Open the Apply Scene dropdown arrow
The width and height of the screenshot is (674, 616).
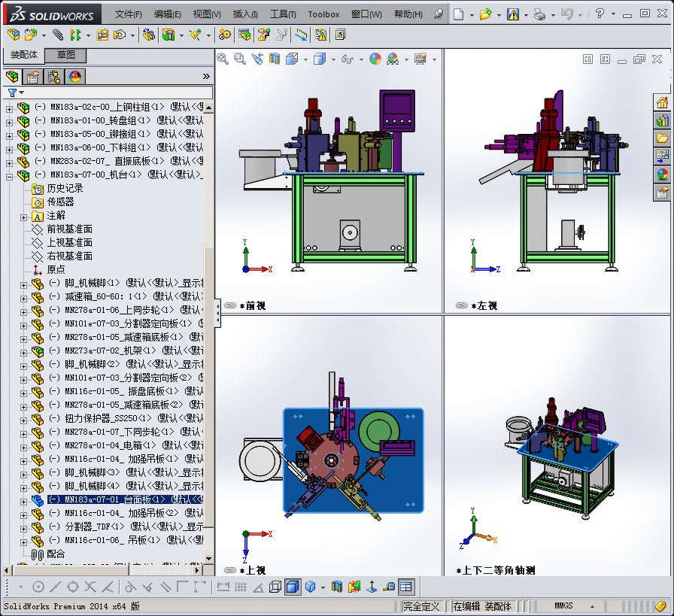pyautogui.click(x=406, y=59)
